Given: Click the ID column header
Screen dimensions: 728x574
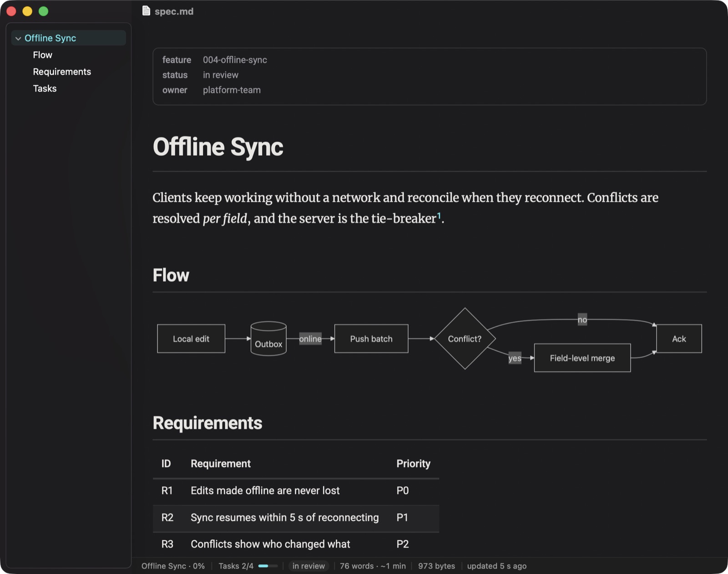Looking at the screenshot, I should [x=166, y=464].
